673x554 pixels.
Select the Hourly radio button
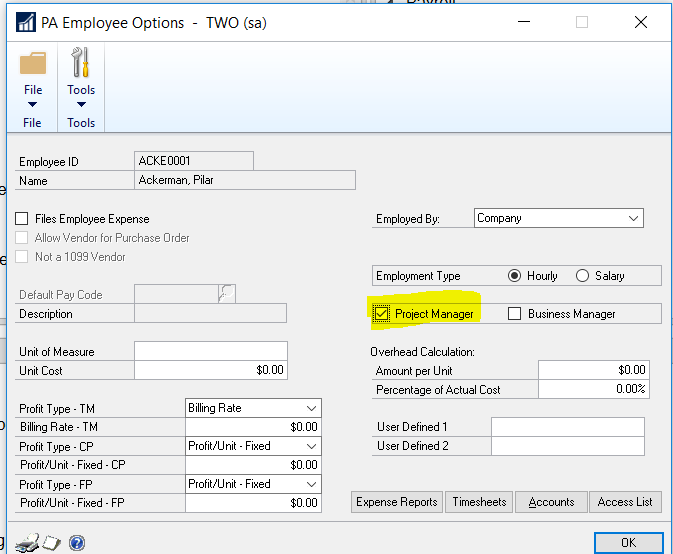(x=515, y=276)
